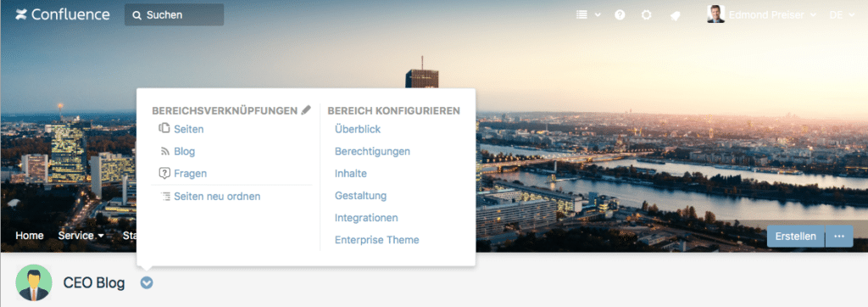
Task: Open the notifications rocket icon
Action: (x=675, y=15)
